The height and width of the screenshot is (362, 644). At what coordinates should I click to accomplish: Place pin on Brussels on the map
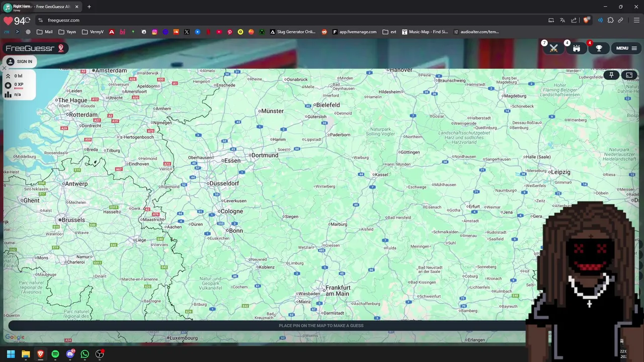(x=73, y=220)
